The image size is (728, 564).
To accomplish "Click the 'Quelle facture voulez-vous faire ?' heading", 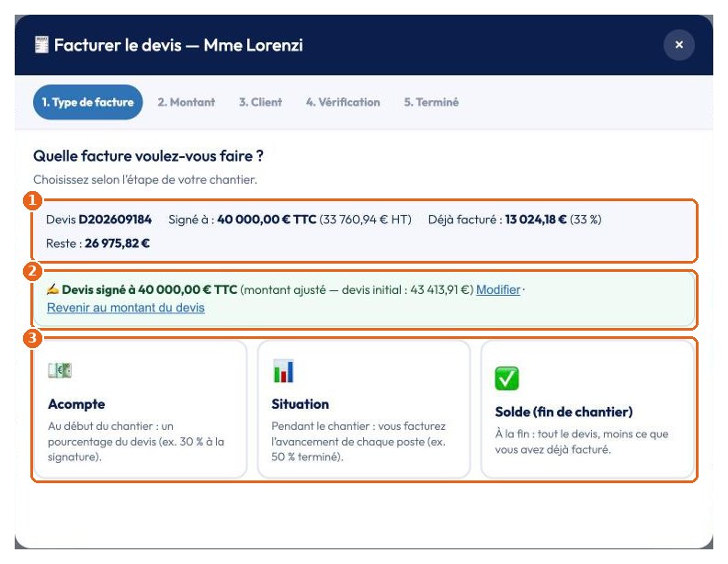I will [x=148, y=156].
